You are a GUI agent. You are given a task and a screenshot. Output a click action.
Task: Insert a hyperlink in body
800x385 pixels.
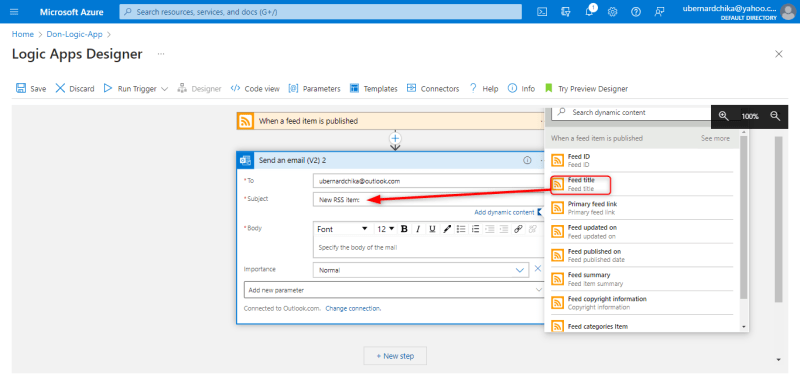click(x=518, y=229)
